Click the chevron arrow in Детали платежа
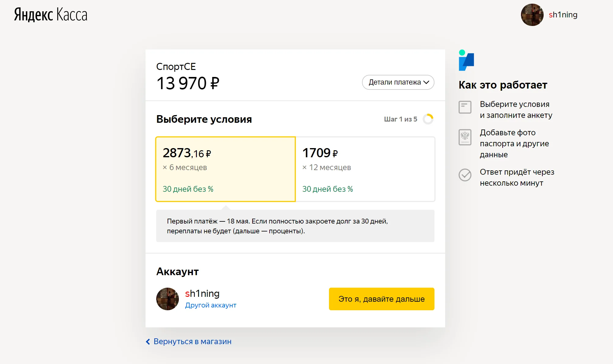Screen dimensions: 613x364 click(x=427, y=82)
